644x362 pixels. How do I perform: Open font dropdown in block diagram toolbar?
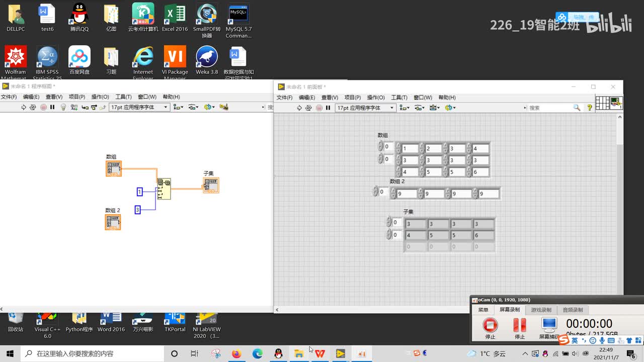pyautogui.click(x=139, y=107)
